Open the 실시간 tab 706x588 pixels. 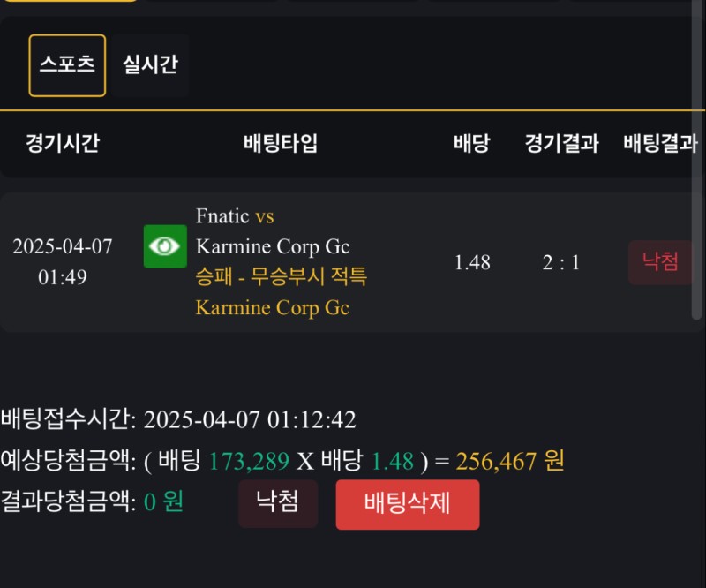pos(150,65)
